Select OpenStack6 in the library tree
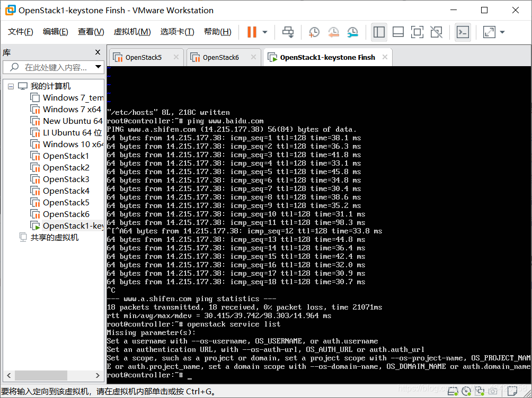This screenshot has height=398, width=532. [66, 214]
